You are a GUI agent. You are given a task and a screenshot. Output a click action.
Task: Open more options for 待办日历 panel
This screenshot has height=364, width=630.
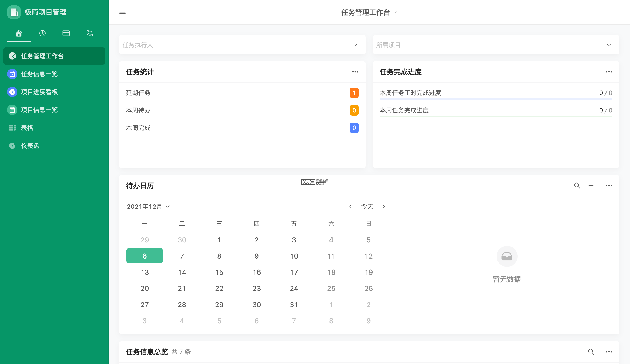[609, 185]
